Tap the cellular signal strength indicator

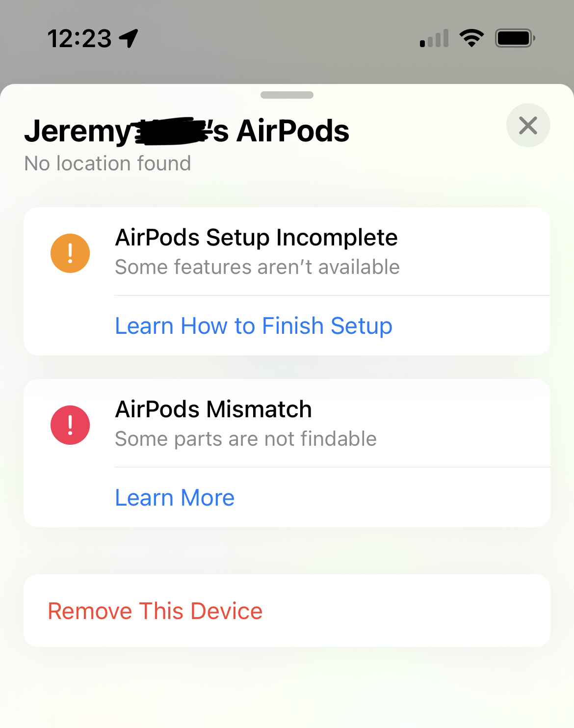pos(434,38)
